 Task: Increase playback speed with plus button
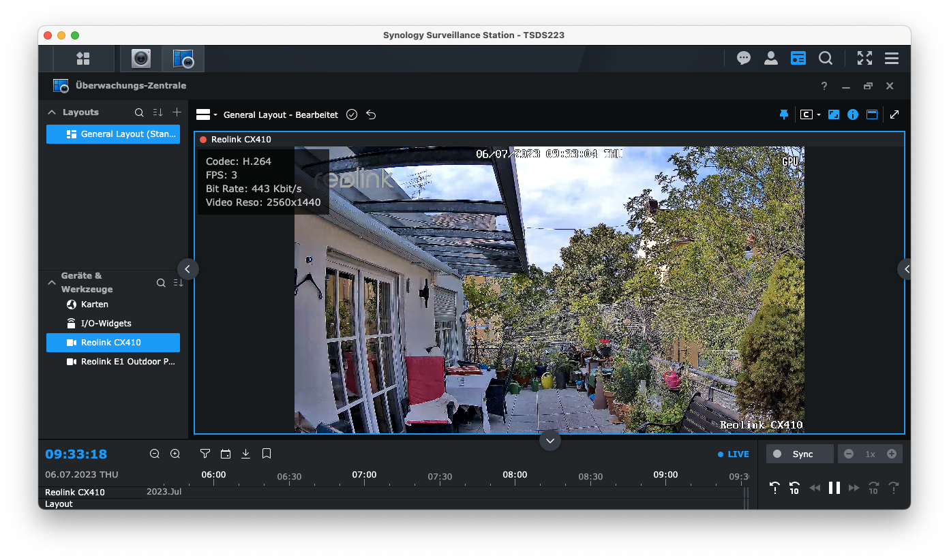892,454
